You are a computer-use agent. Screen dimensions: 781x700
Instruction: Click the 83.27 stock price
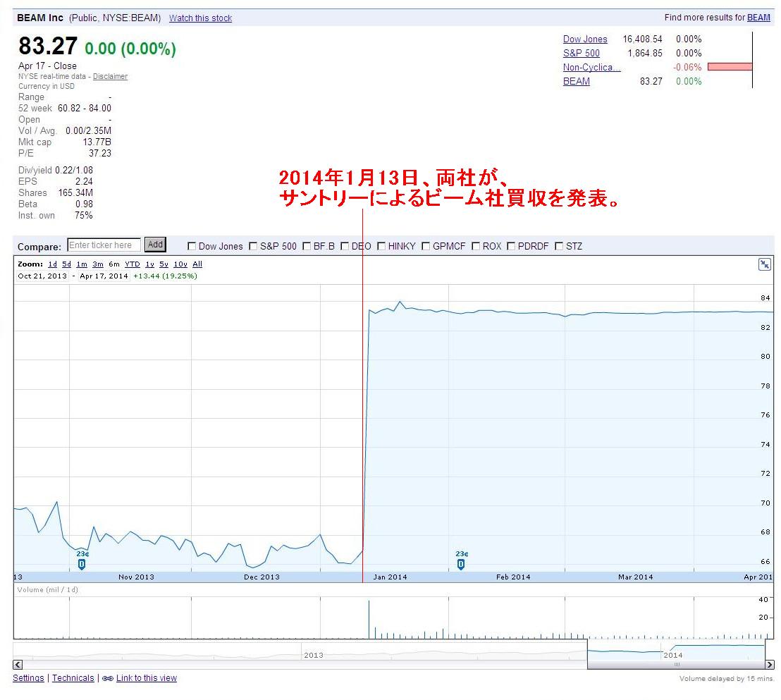(x=48, y=47)
